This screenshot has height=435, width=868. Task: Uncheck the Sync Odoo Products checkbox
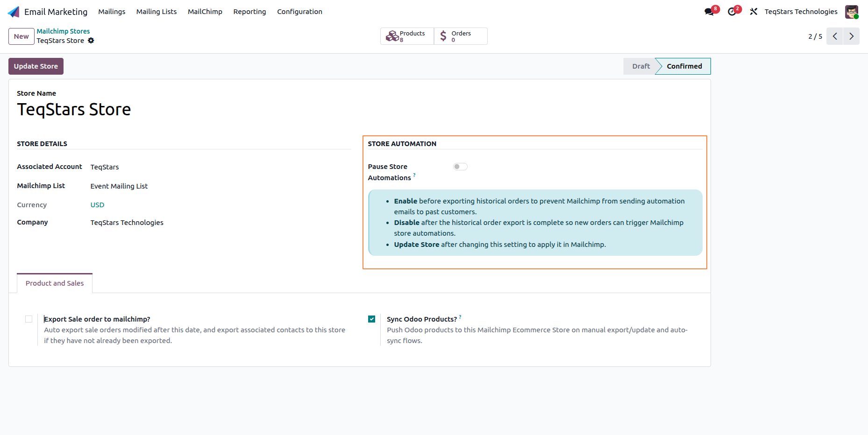[371, 319]
